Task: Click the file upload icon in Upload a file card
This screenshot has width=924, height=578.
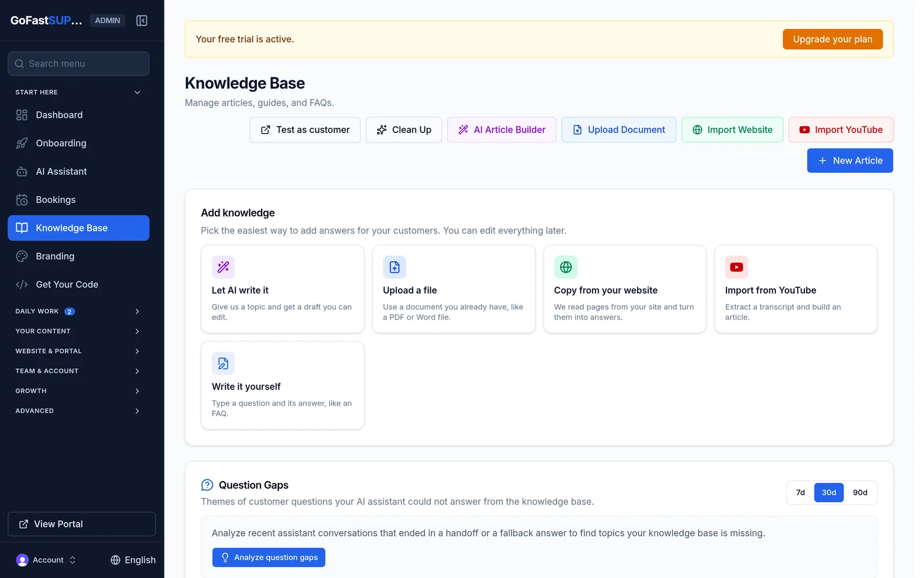Action: pyautogui.click(x=394, y=267)
